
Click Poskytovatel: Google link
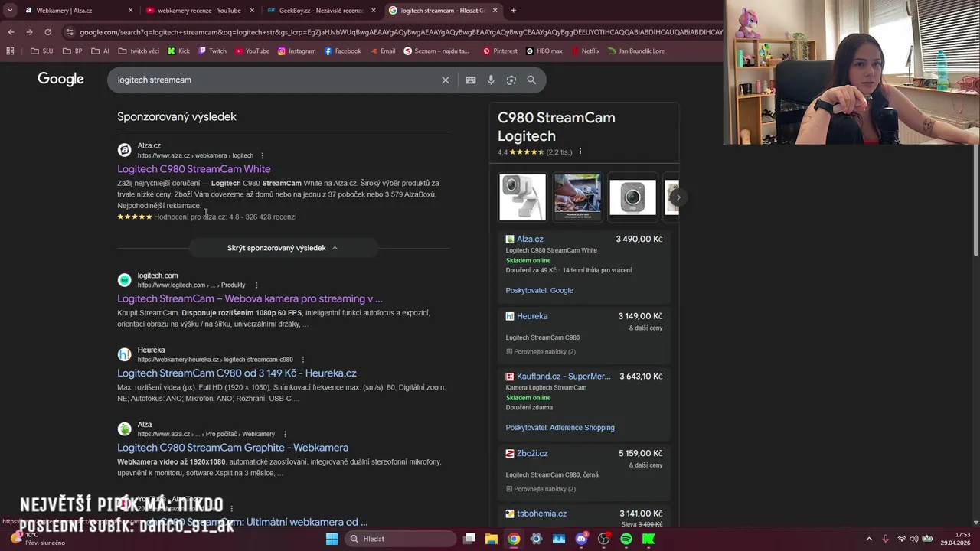click(539, 291)
